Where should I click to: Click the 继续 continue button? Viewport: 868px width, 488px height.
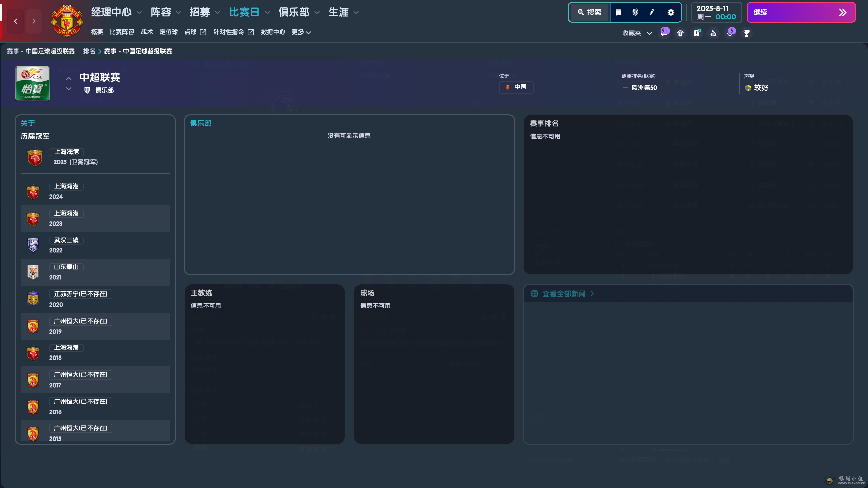pos(801,13)
